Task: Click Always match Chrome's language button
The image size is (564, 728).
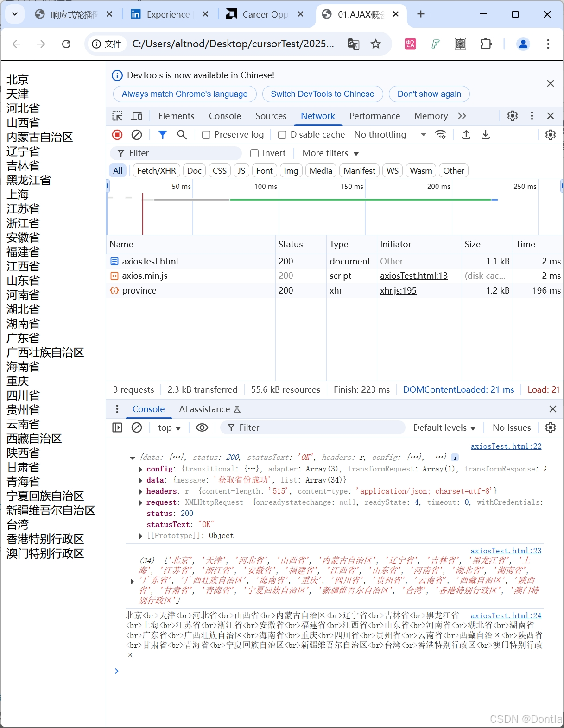Action: [184, 94]
